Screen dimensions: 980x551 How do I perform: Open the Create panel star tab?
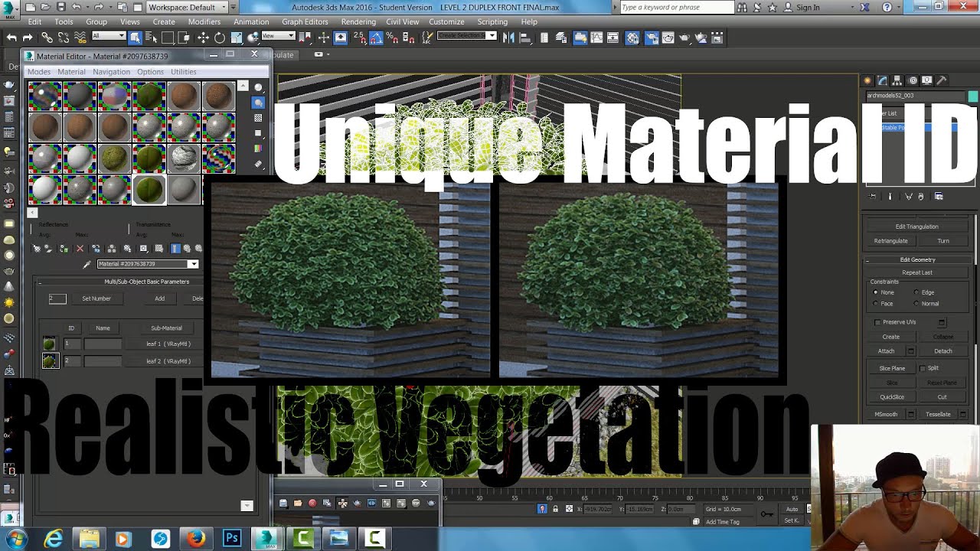click(x=867, y=80)
